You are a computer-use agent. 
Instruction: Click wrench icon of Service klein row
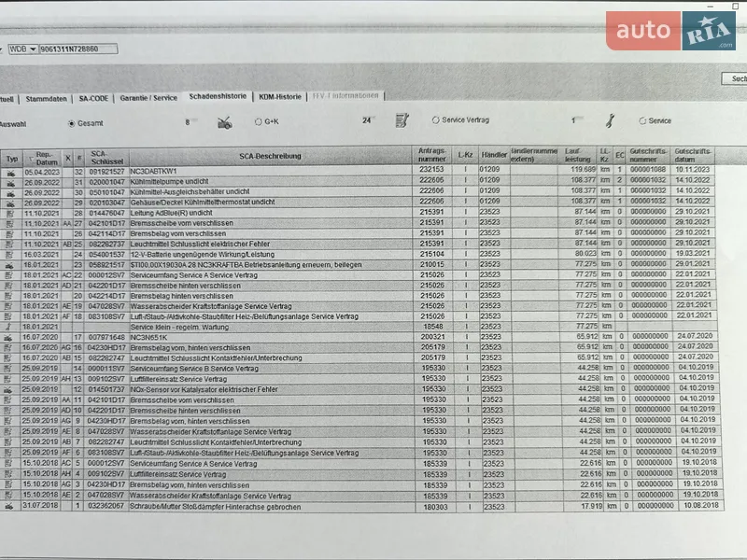point(10,327)
